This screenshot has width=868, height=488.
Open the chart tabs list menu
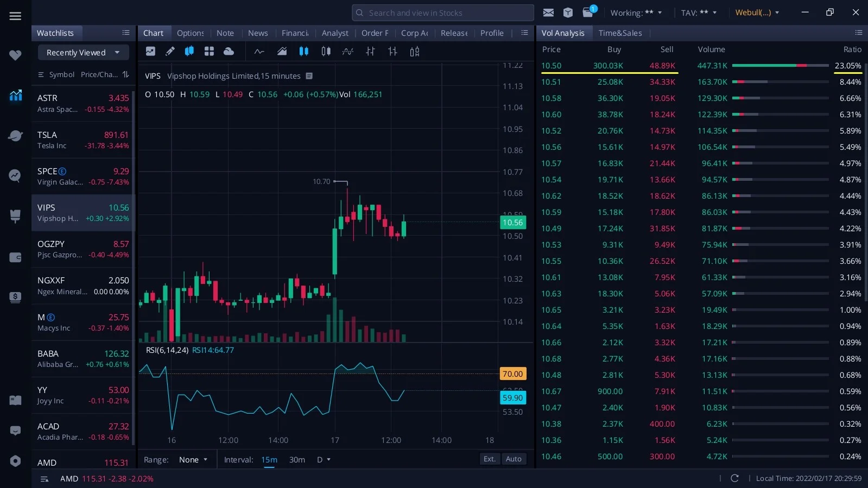pyautogui.click(x=524, y=33)
